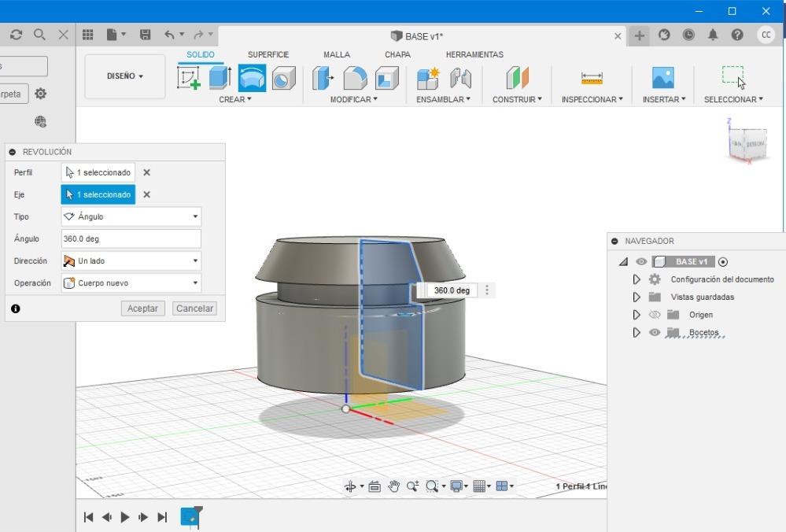Open new design tab with plus button
This screenshot has width=786, height=532.
(x=639, y=35)
